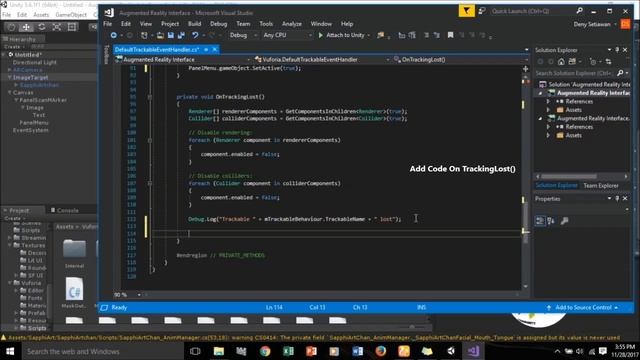Open the 90 % zoom level dropdown
640x360 pixels.
[139, 295]
